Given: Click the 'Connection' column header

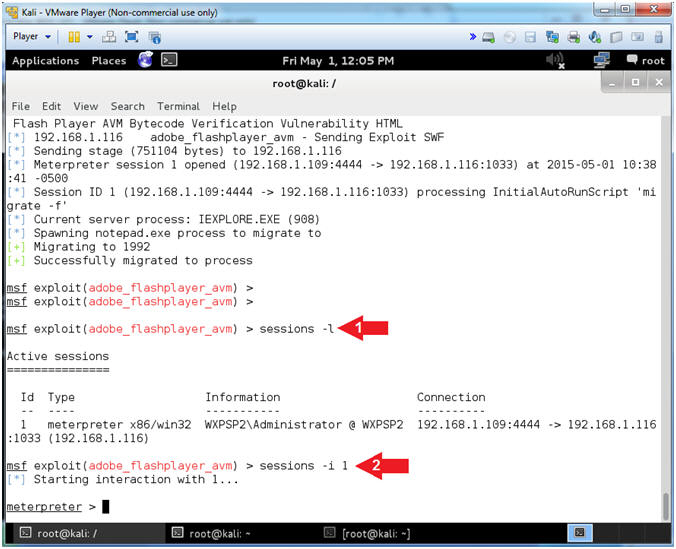Looking at the screenshot, I should pos(451,397).
